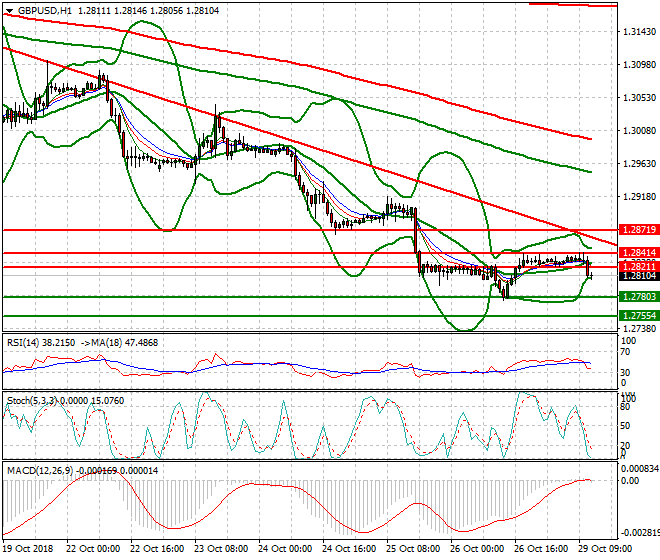660x560 pixels.
Task: Click the Stochastic scale level 50
Action: 626,426
